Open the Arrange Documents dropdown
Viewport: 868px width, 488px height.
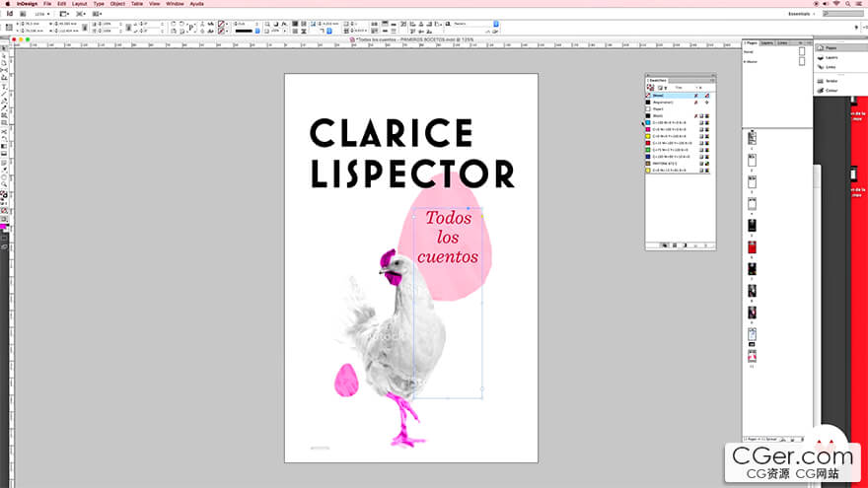click(x=98, y=14)
